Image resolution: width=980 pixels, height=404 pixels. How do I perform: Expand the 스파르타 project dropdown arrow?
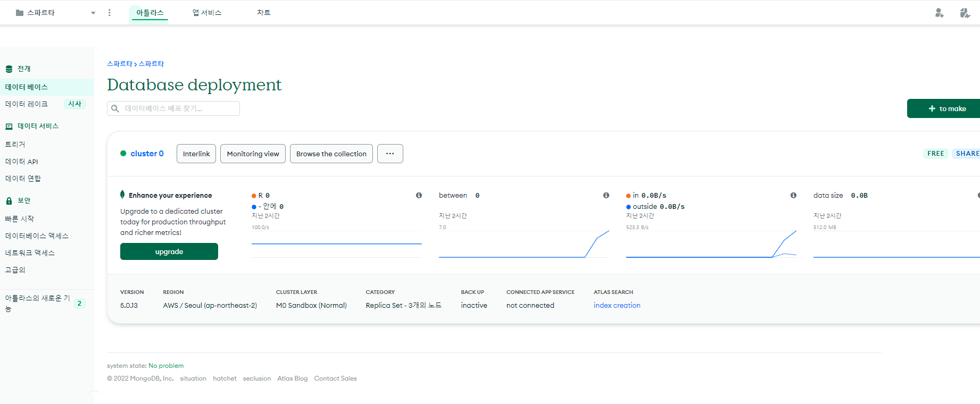click(93, 13)
